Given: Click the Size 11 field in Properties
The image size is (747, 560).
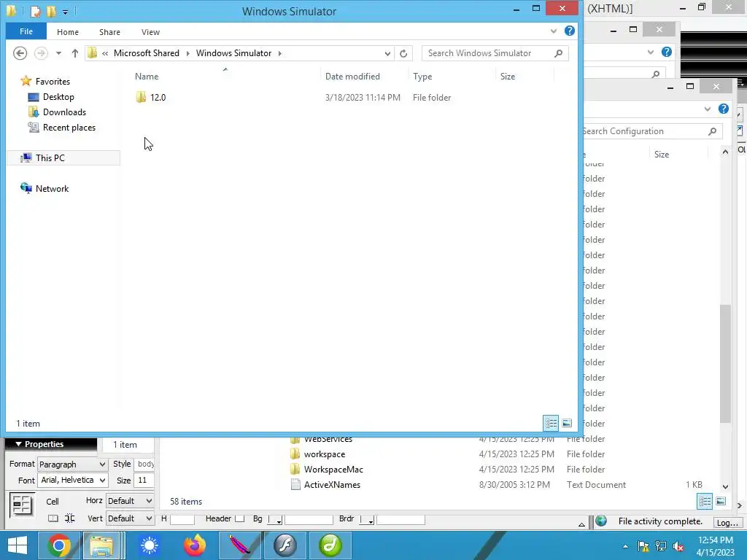Looking at the screenshot, I should point(144,480).
